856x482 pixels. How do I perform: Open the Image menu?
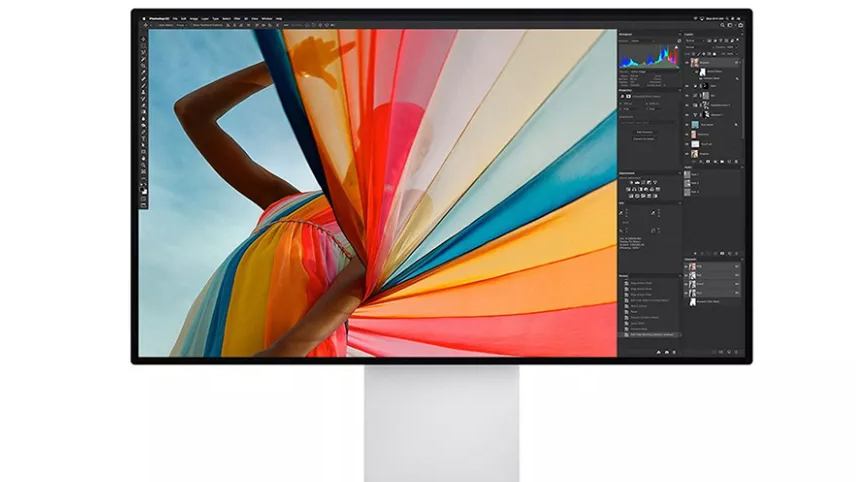click(194, 19)
